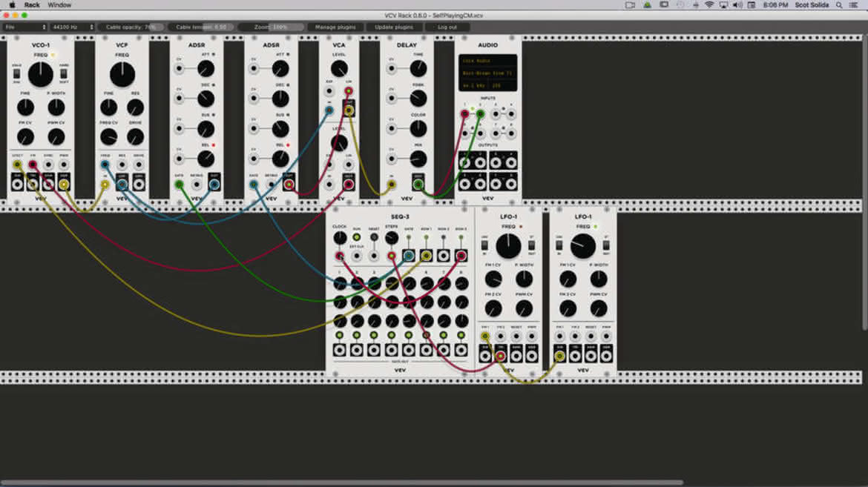Click the upper VCA LIN input jack

[349, 90]
